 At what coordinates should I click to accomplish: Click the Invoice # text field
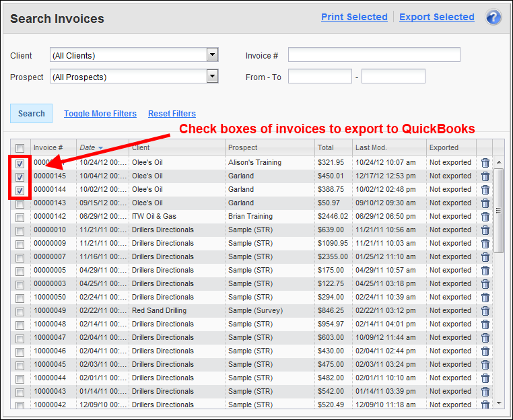pos(374,55)
